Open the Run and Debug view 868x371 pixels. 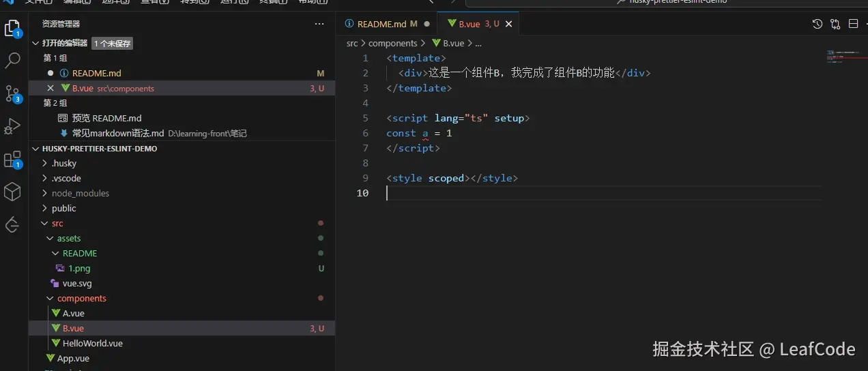(12, 126)
